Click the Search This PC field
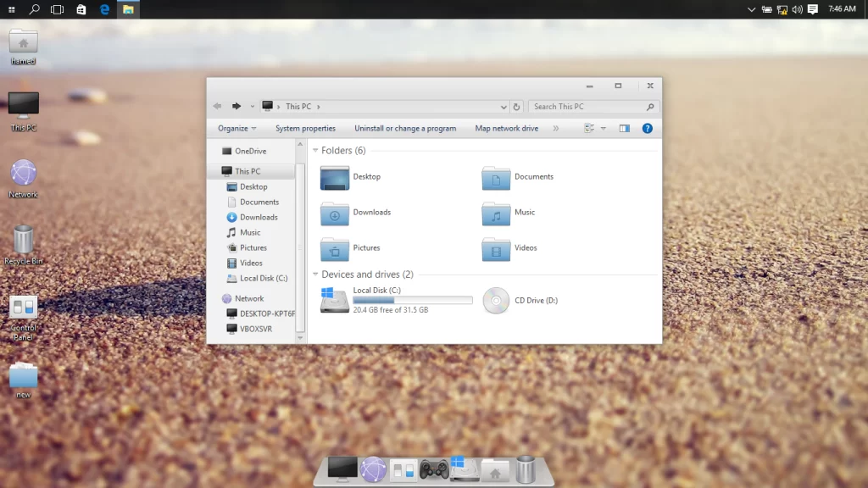 point(587,107)
